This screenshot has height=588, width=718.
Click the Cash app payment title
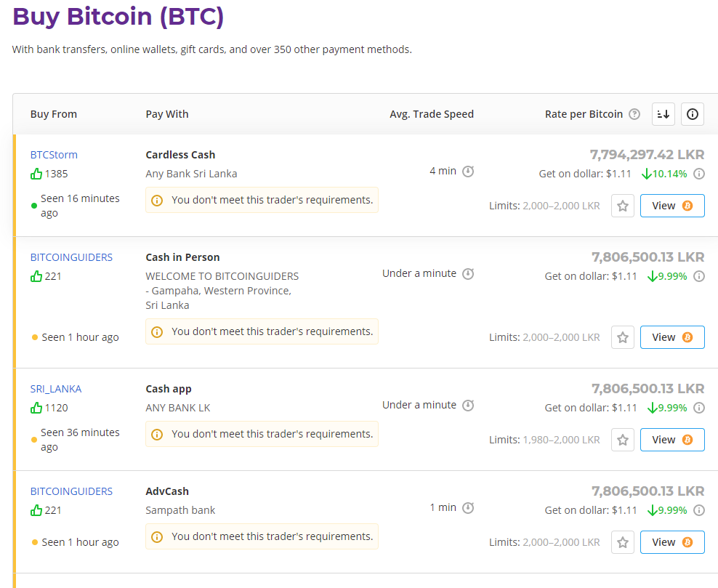point(169,389)
